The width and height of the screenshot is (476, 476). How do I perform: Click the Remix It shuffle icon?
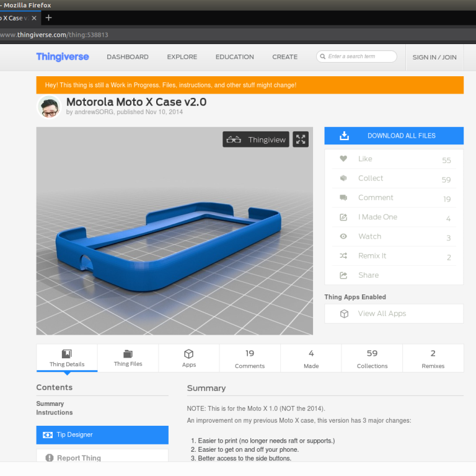(343, 255)
